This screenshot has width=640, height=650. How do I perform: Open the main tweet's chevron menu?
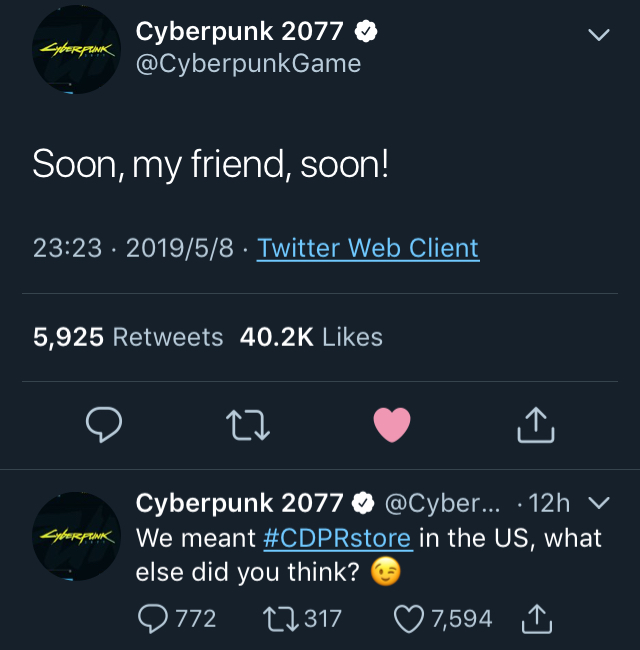coord(598,36)
